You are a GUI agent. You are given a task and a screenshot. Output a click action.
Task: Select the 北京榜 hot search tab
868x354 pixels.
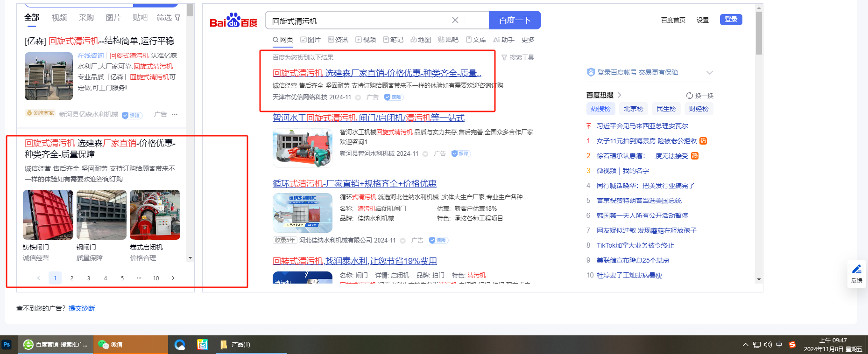click(633, 109)
